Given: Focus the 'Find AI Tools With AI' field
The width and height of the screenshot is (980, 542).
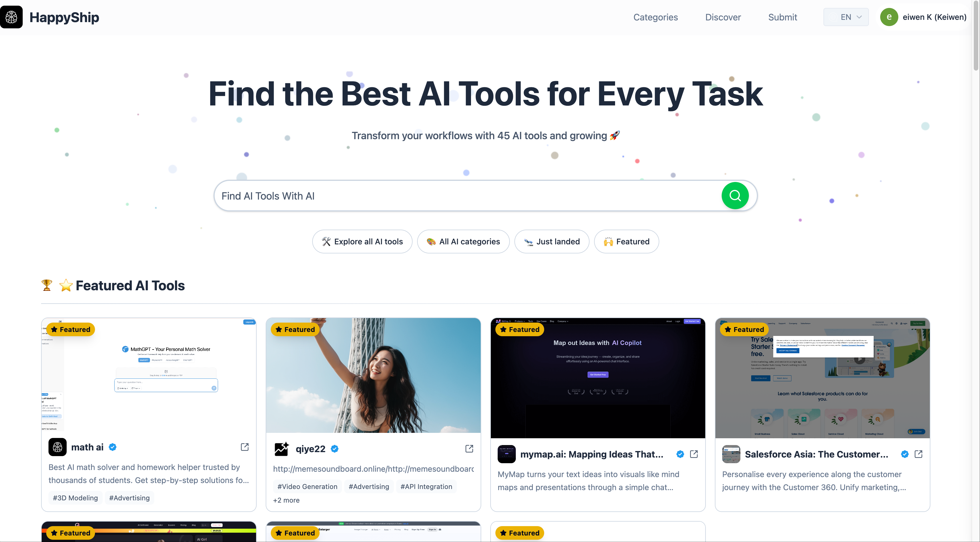Looking at the screenshot, I should coord(468,196).
